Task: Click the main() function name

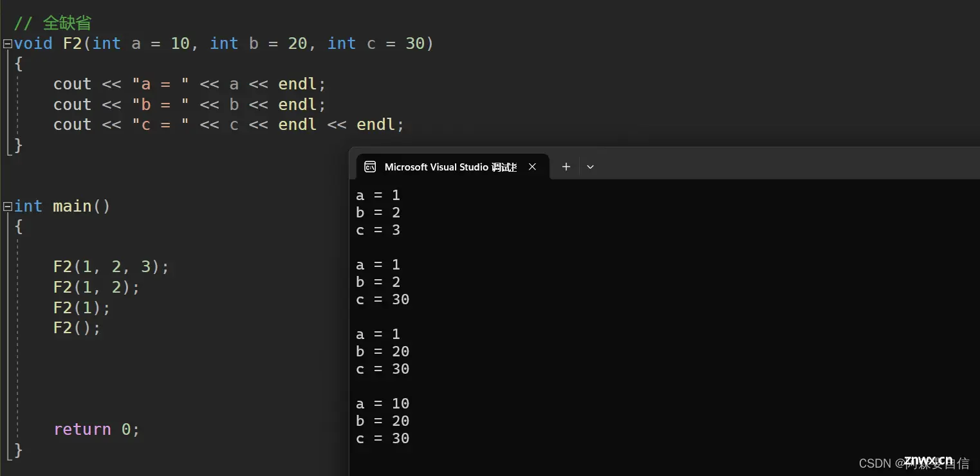Action: 82,206
